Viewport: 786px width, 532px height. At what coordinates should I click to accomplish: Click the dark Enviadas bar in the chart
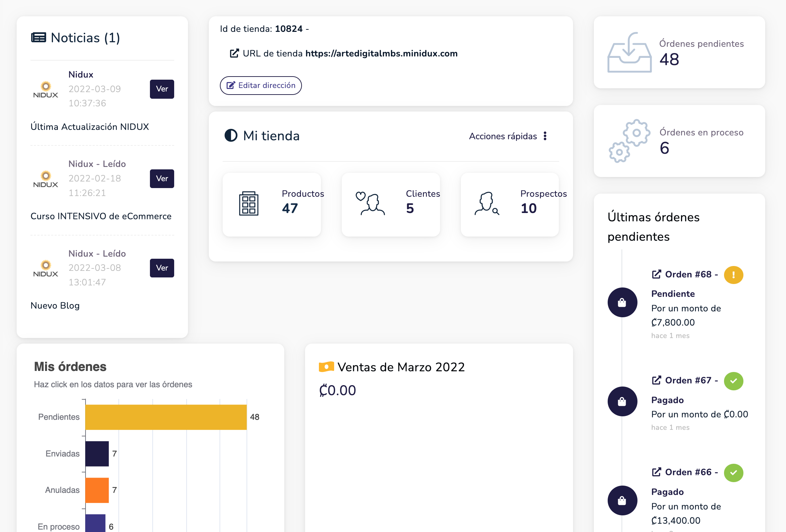click(97, 454)
